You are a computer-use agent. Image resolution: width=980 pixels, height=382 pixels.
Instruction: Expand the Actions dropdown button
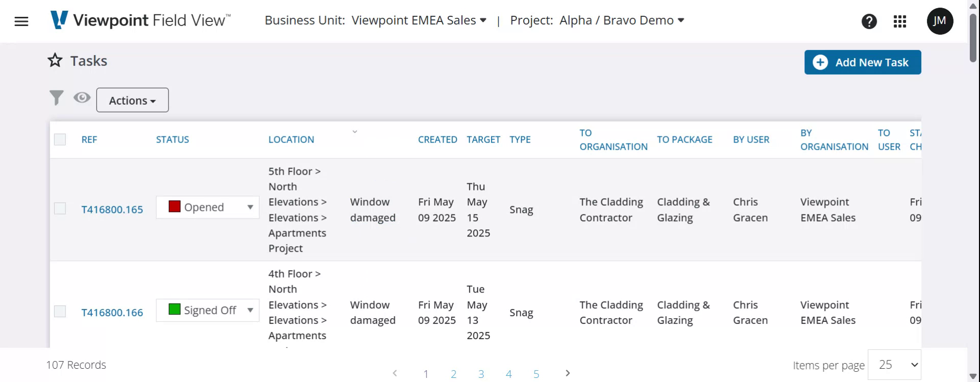click(132, 100)
